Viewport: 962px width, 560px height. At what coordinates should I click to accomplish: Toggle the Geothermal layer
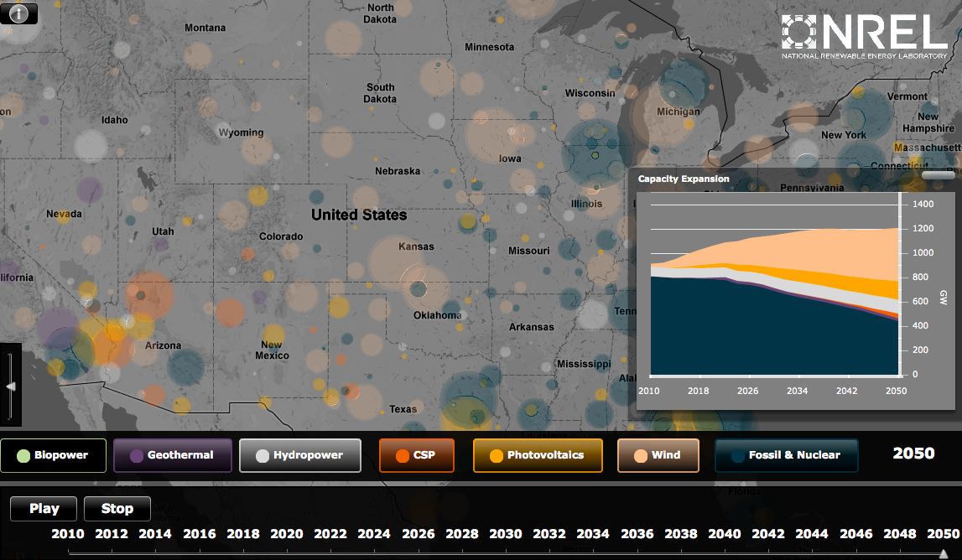tap(173, 455)
